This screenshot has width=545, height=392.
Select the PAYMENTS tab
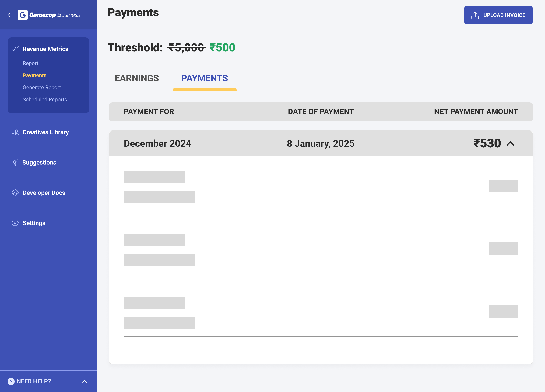click(x=205, y=78)
